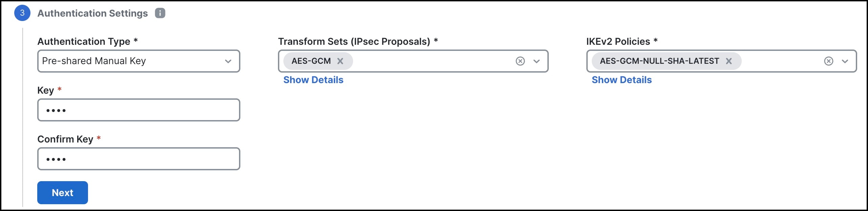Click the IKEv2 Policies selection box

pyautogui.click(x=779, y=61)
